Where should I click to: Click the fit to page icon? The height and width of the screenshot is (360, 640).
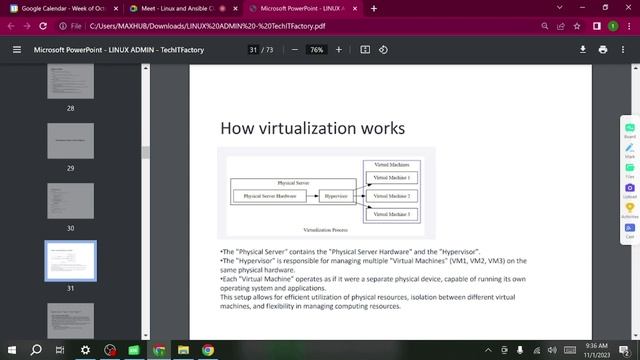point(365,50)
